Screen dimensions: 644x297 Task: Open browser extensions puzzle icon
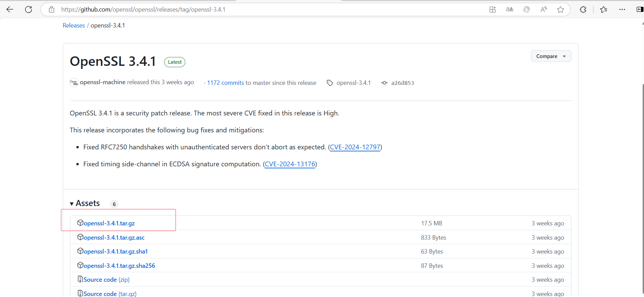583,10
